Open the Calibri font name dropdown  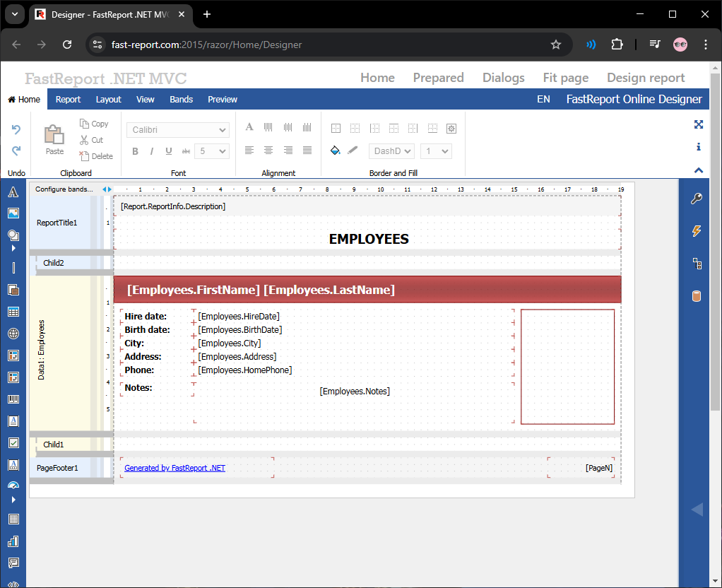(x=178, y=130)
